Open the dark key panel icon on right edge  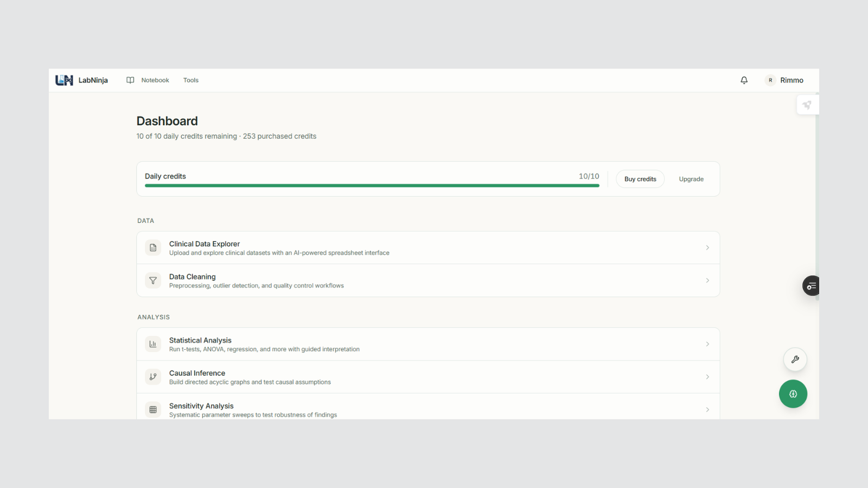tap(810, 286)
